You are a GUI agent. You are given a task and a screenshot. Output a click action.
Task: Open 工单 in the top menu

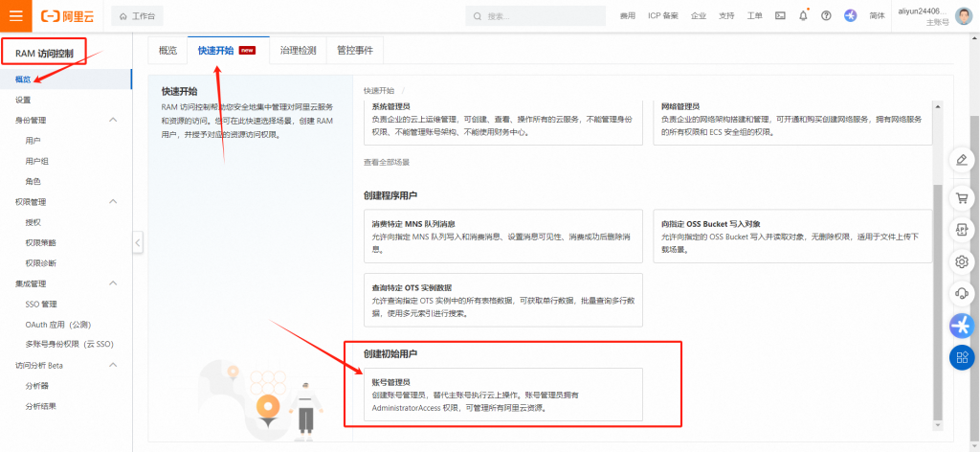(754, 16)
